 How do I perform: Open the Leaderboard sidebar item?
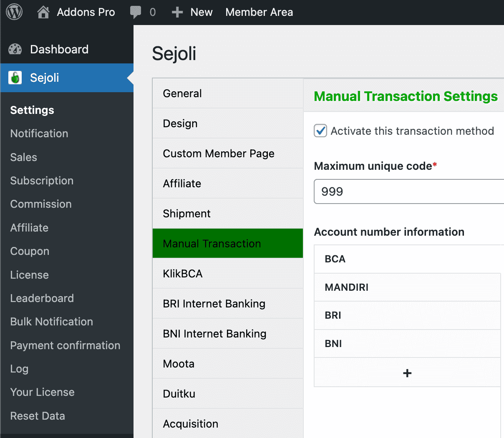[42, 298]
